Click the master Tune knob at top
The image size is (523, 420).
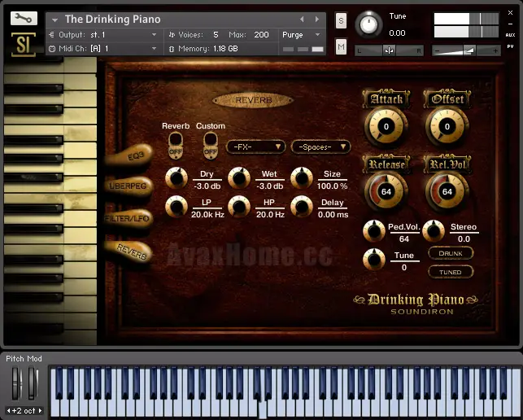click(x=368, y=24)
